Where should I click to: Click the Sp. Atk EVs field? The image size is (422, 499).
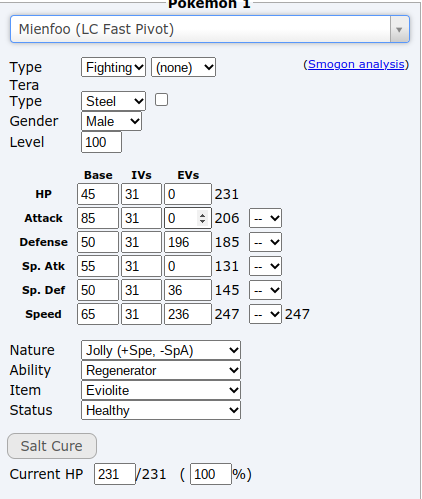tap(188, 266)
